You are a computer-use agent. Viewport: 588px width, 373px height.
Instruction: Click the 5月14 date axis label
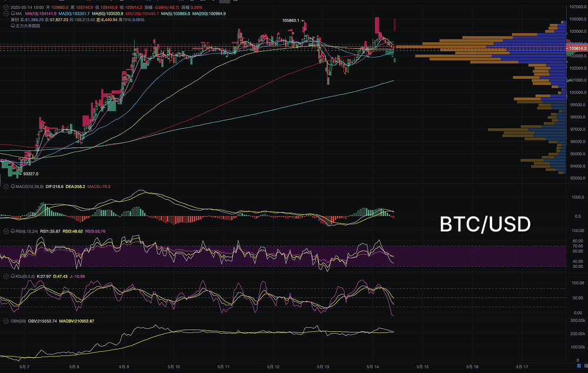tap(373, 367)
